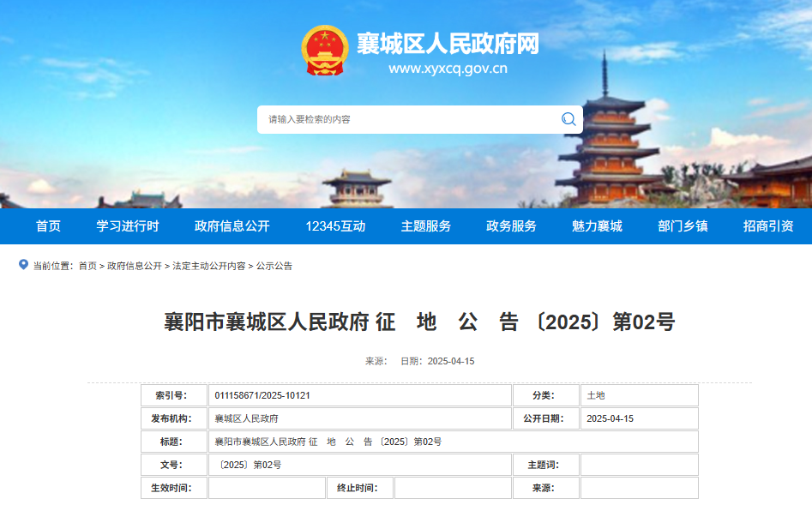Click the 终止时间： label cell
Screen dimensions: 812x505
[360, 488]
